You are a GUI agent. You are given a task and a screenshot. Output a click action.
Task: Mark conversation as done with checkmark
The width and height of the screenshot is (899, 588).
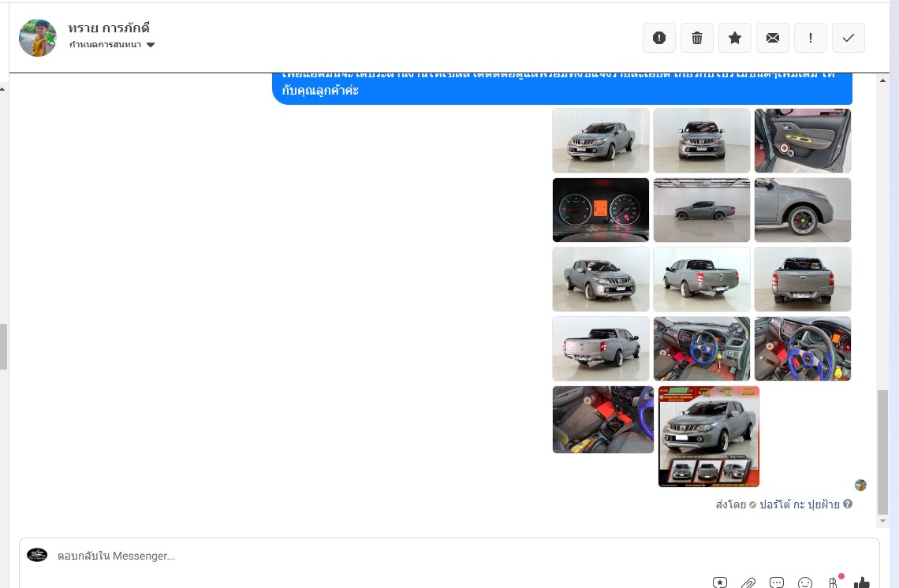pyautogui.click(x=849, y=38)
